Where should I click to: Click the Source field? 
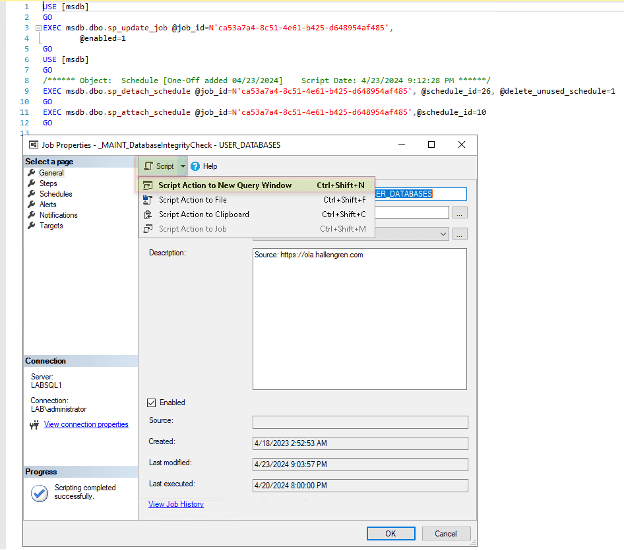click(x=360, y=422)
